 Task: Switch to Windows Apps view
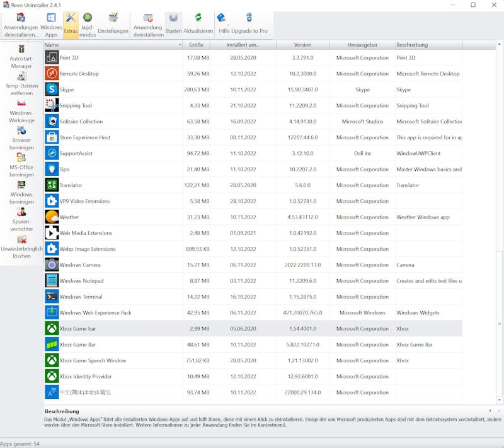pyautogui.click(x=51, y=25)
